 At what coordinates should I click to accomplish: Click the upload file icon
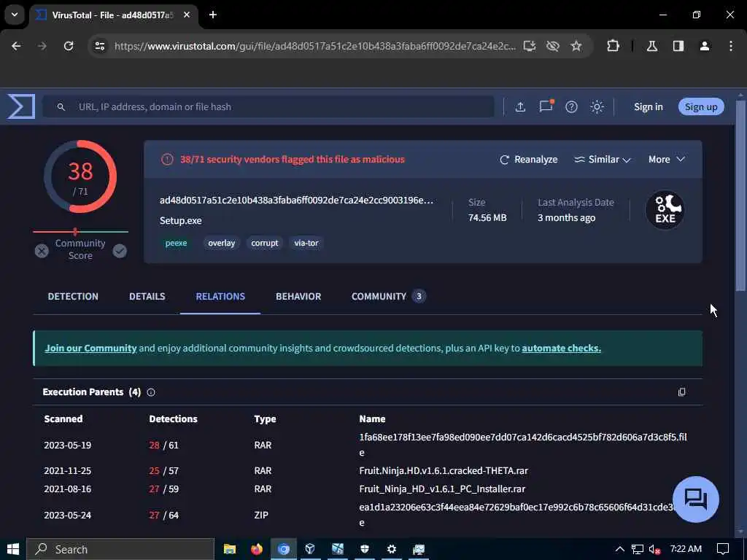click(520, 106)
